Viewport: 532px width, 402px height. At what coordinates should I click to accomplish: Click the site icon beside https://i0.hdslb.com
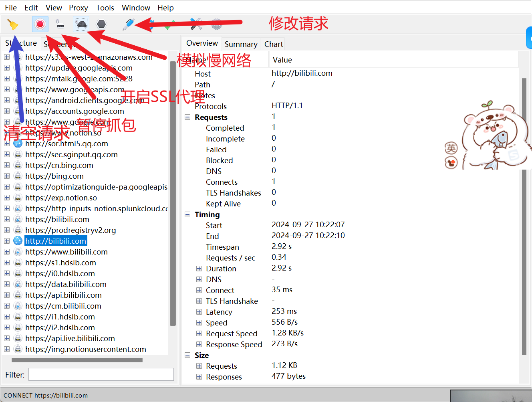point(18,273)
